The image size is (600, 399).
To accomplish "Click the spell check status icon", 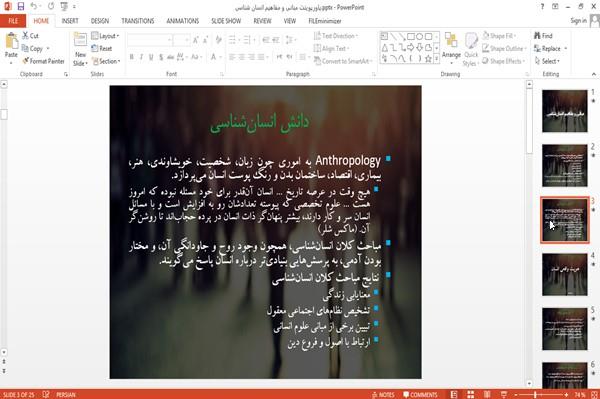I will point(46,395).
